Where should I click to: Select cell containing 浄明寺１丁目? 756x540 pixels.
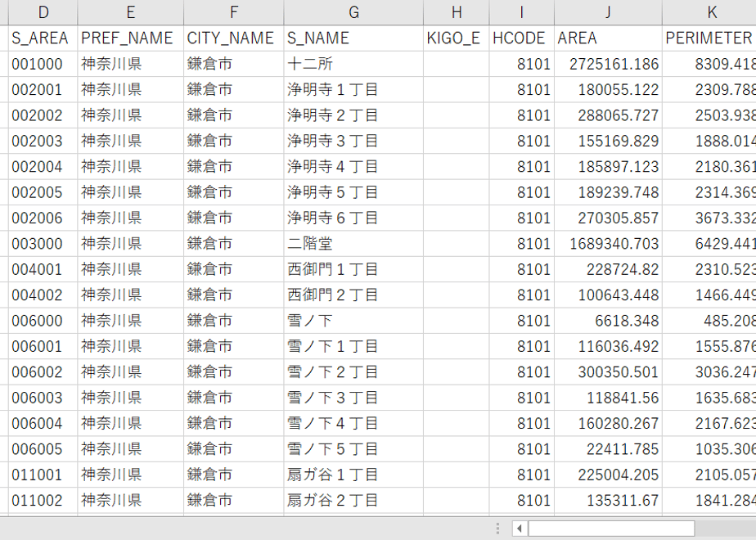(x=354, y=90)
